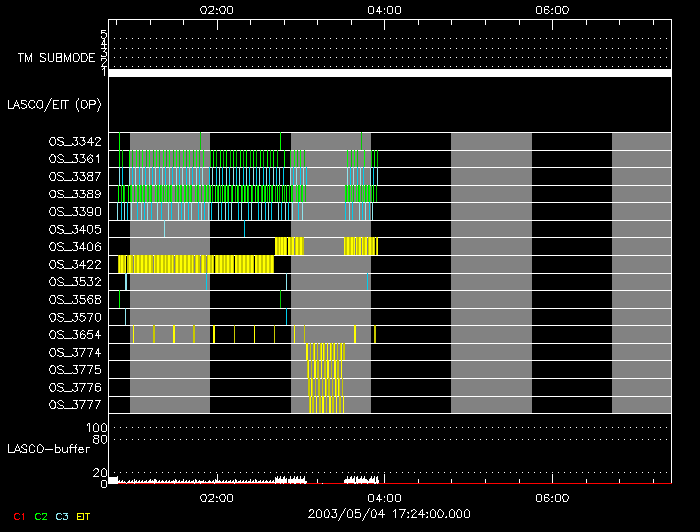Click the 02:00 tick label on bottom axis
This screenshot has width=700, height=532.
[x=217, y=497]
